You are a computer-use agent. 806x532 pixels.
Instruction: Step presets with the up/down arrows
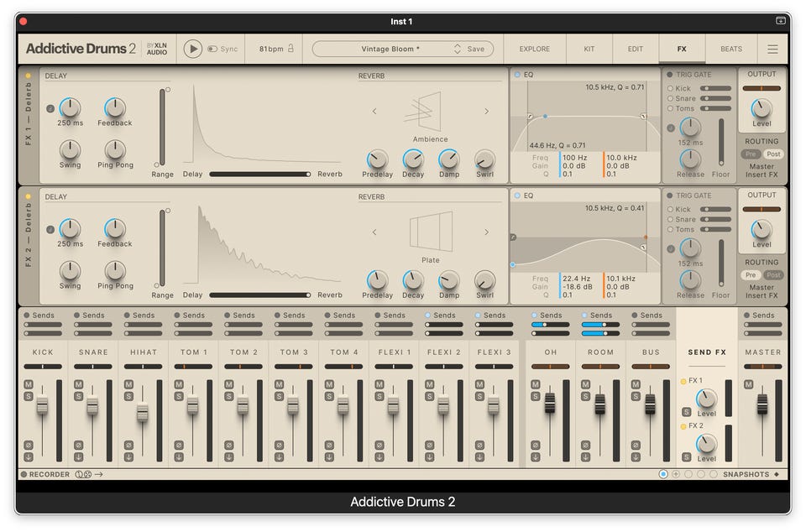(x=457, y=49)
